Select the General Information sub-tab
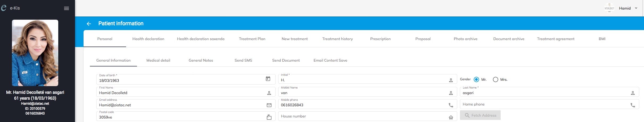Image resolution: width=644 pixels, height=122 pixels. (x=113, y=60)
